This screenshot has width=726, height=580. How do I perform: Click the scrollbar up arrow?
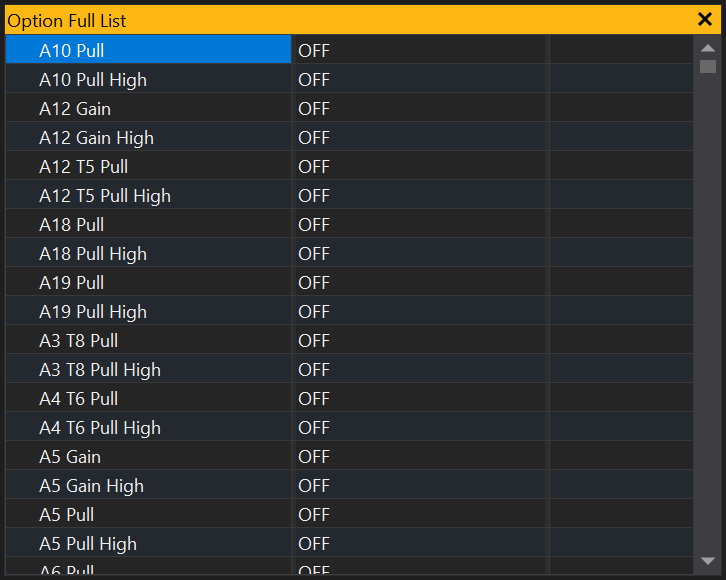coord(708,47)
